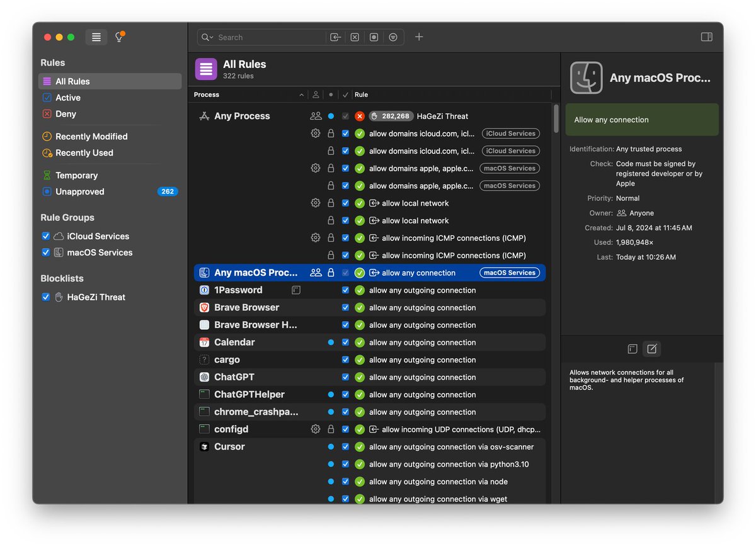Select the Any Process group row
756x547 pixels.
point(242,116)
